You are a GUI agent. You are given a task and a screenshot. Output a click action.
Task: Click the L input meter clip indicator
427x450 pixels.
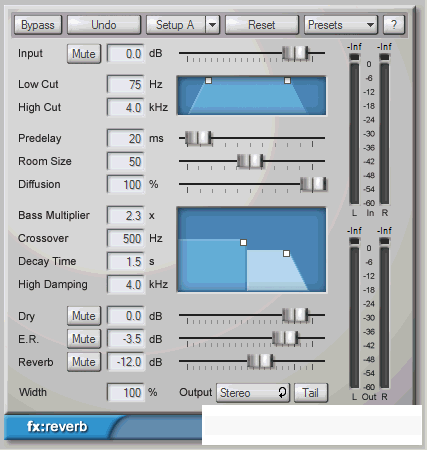tap(354, 57)
